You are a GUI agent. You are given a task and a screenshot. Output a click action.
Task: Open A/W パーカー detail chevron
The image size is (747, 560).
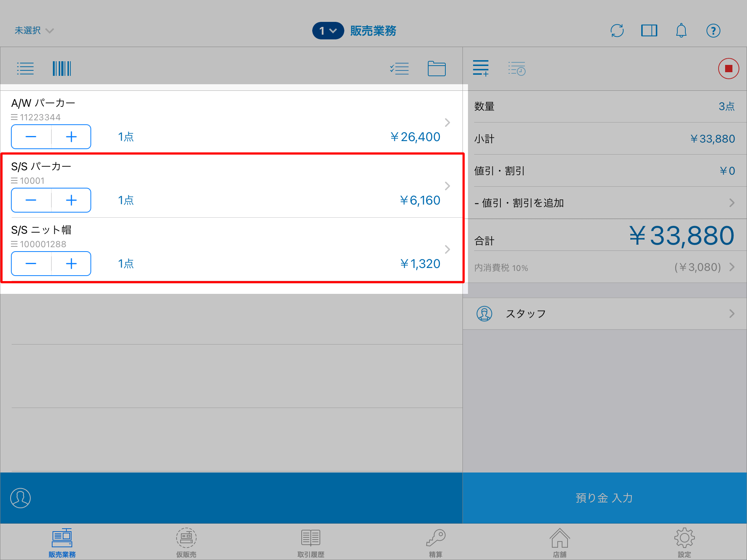pyautogui.click(x=448, y=122)
